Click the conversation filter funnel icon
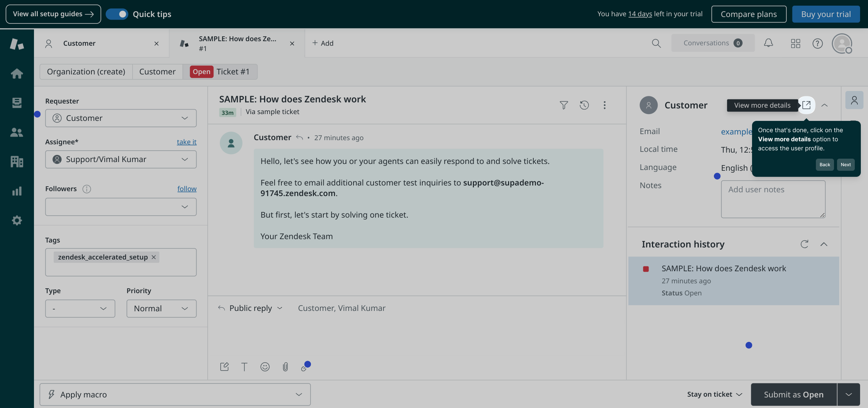 [564, 105]
